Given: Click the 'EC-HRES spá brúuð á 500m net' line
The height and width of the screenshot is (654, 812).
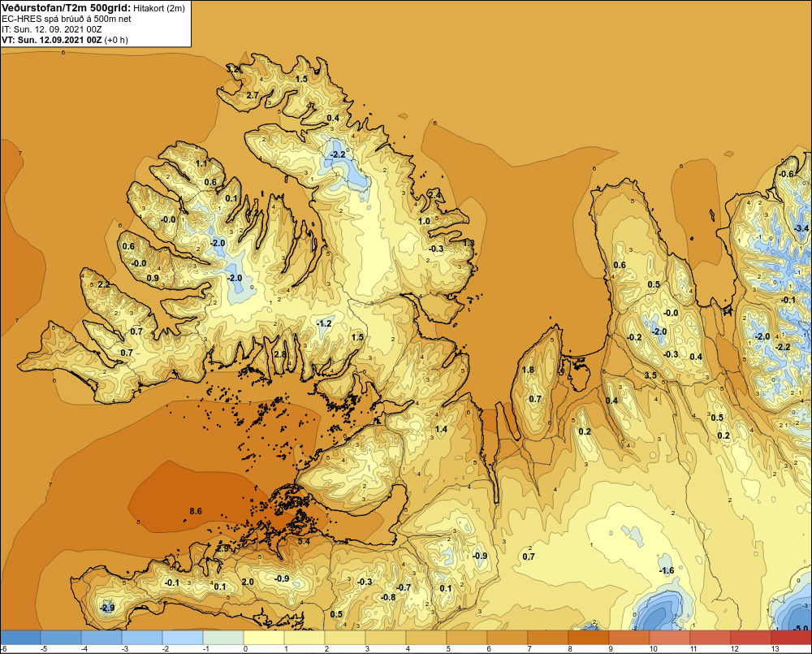Looking at the screenshot, I should [x=67, y=19].
